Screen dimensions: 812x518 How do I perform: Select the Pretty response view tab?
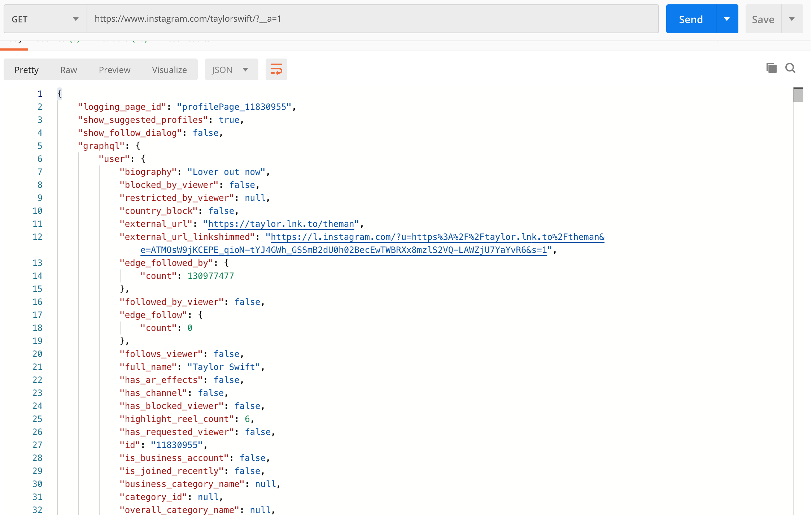26,69
